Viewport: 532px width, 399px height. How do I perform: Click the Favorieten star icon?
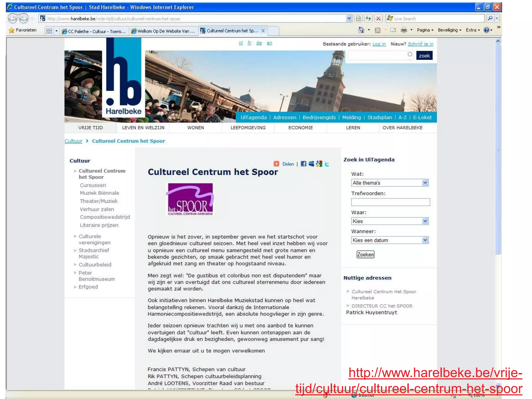tap(12, 30)
